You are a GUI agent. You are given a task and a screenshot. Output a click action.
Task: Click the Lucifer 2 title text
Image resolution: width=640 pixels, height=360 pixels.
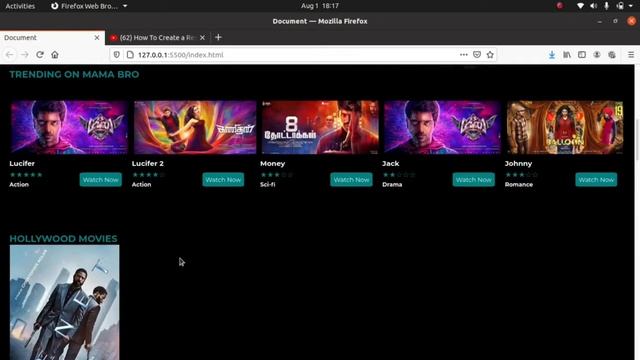tap(148, 163)
